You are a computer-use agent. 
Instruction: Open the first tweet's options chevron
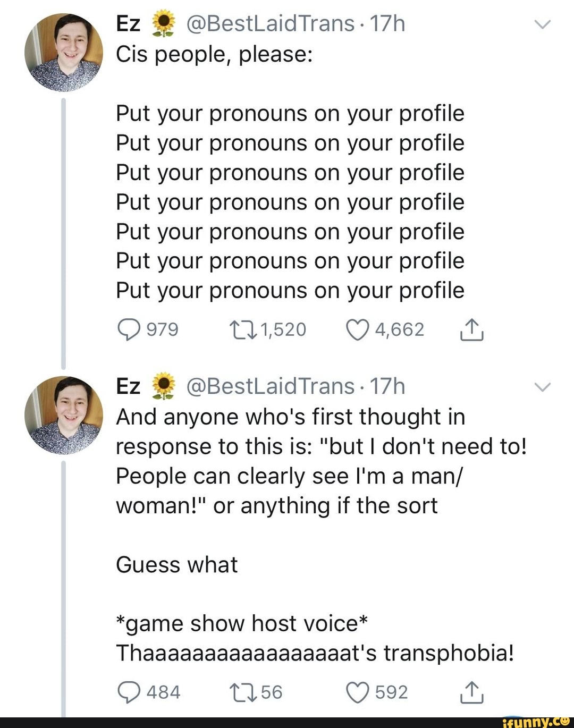click(x=542, y=25)
